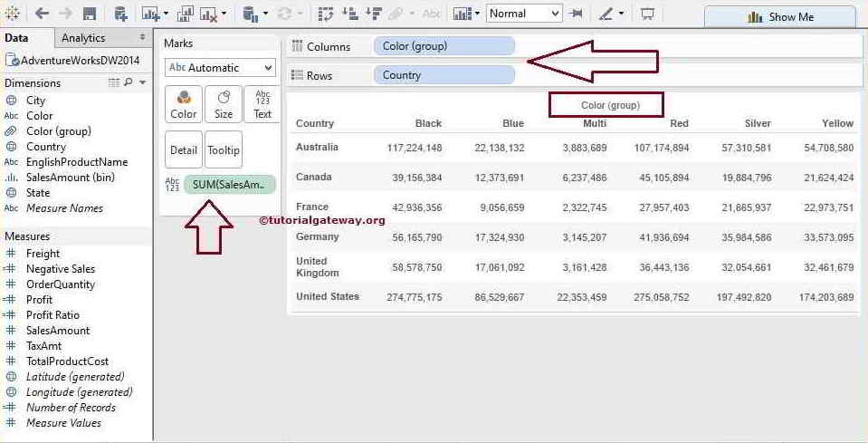Screen dimensions: 868x443
Task: Click the Show Me button
Action: click(x=780, y=17)
